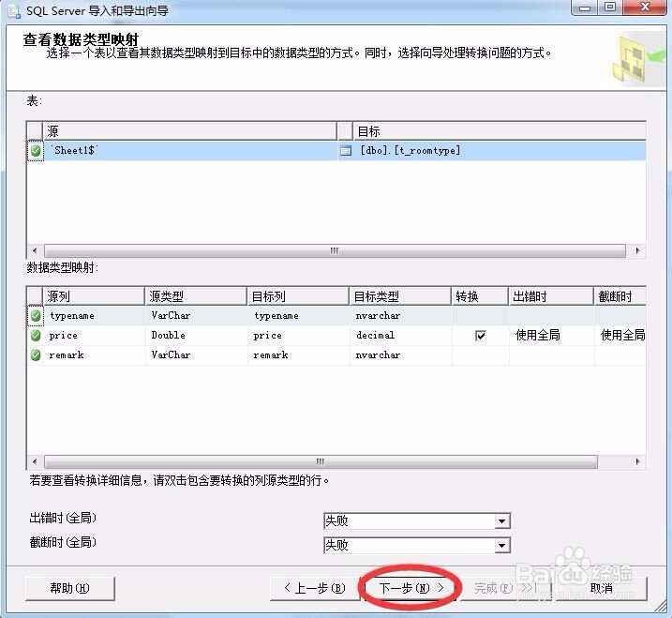
Task: Open the 出错时(全局) dropdown
Action: [x=501, y=521]
